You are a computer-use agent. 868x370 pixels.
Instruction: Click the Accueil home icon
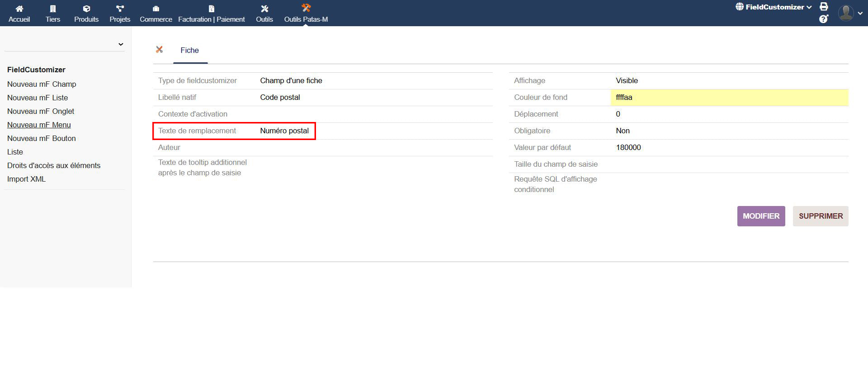(x=19, y=9)
